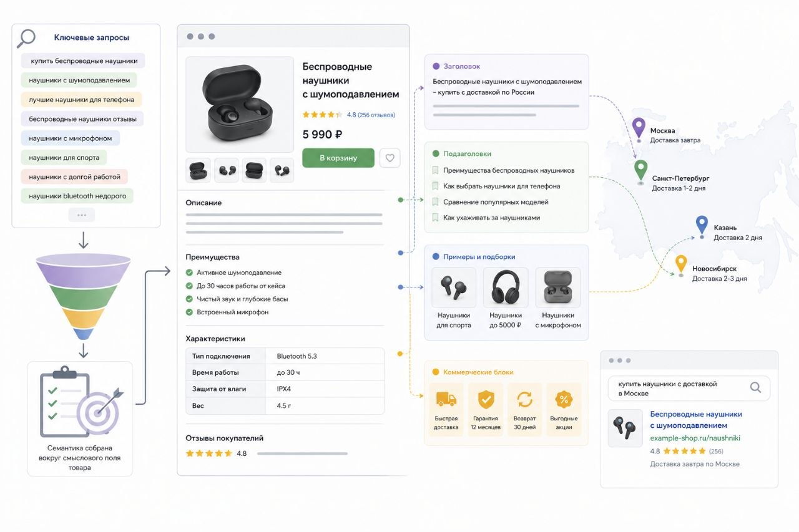Click the 30-day return arrows icon
The image size is (799, 532).
pos(525,399)
